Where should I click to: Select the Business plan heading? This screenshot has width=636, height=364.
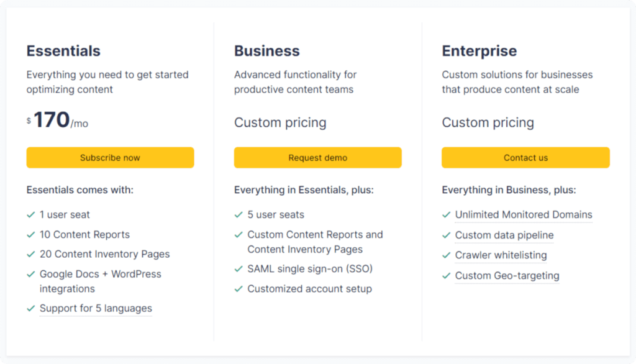click(267, 51)
